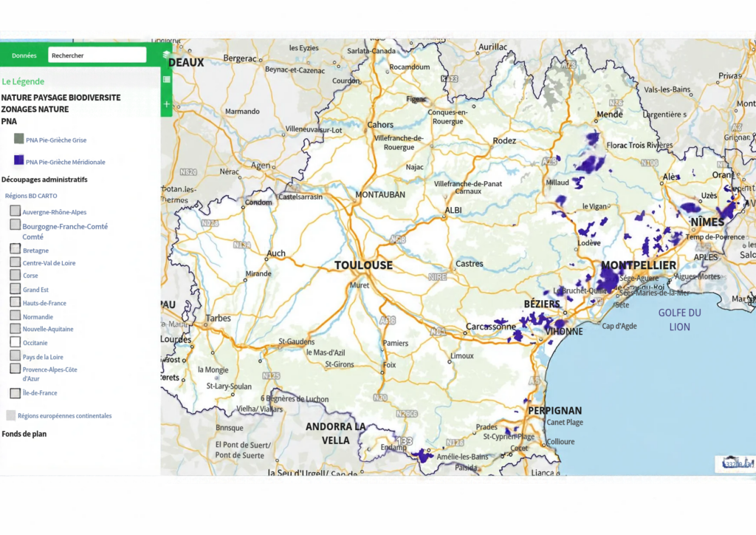Click the N125 road marker on map
The height and width of the screenshot is (535, 756).
click(x=271, y=375)
